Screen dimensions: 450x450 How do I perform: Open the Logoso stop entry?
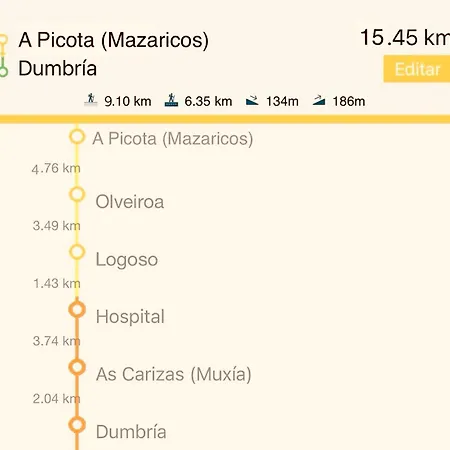tap(127, 259)
